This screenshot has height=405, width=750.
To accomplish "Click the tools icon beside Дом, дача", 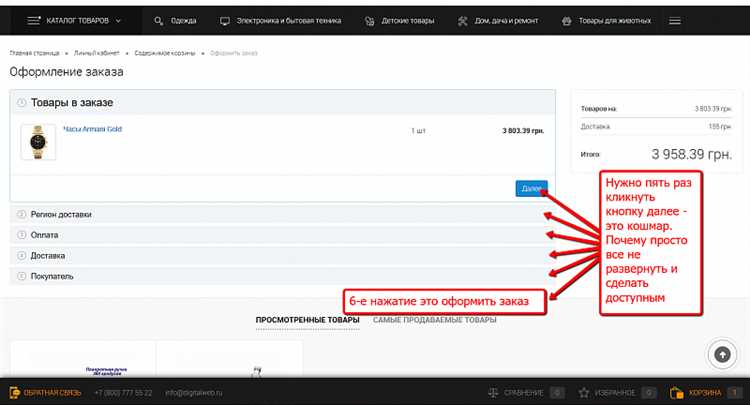I will pyautogui.click(x=463, y=21).
